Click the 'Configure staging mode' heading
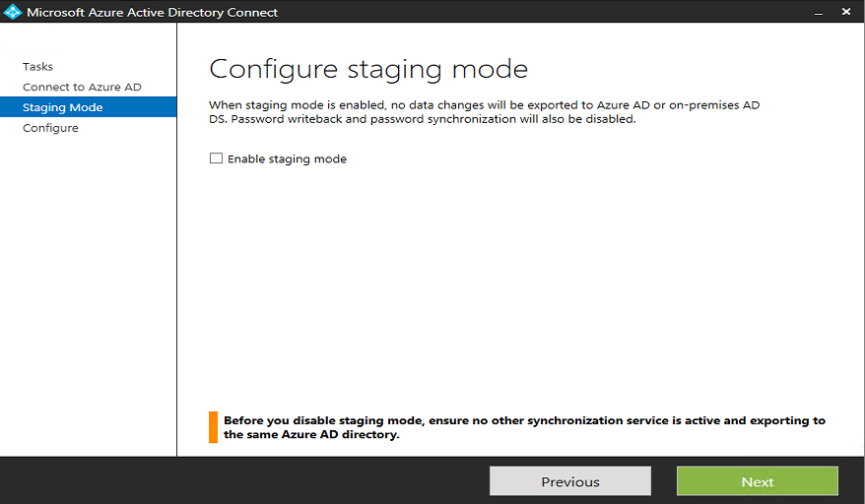 coord(368,70)
